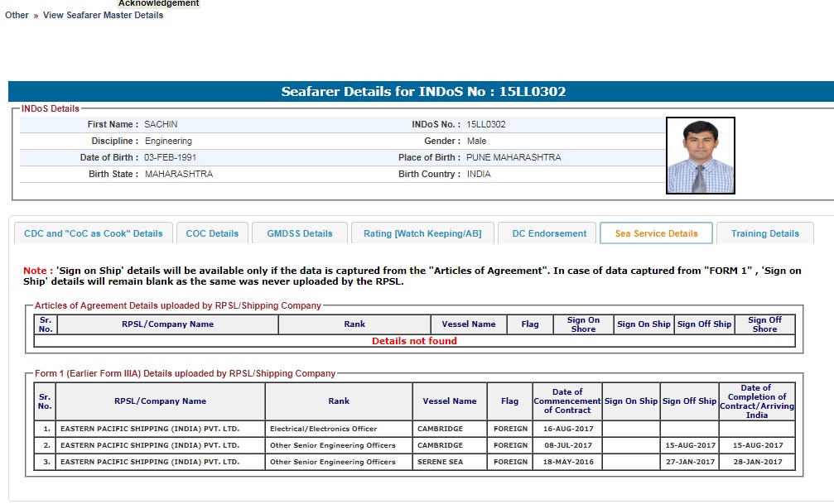Screen dimensions: 834x504
Task: Click the Acknowledgement menu item at top
Action: click(158, 3)
